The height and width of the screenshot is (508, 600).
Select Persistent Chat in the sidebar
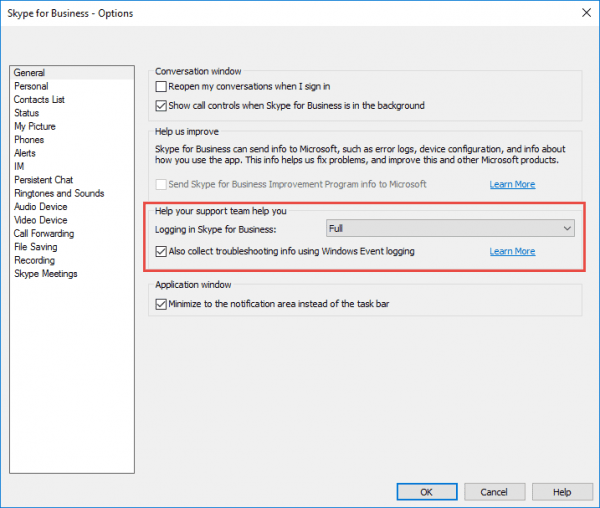tap(43, 180)
